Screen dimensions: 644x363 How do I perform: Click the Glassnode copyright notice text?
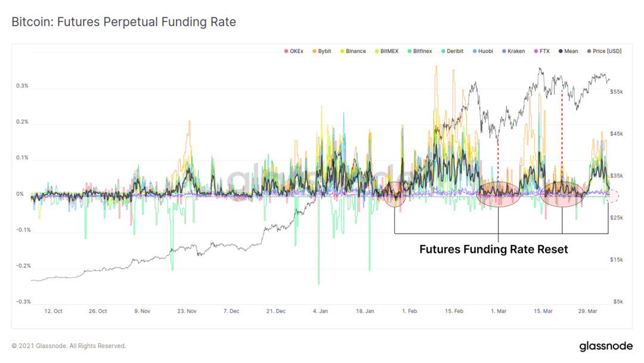click(x=69, y=346)
